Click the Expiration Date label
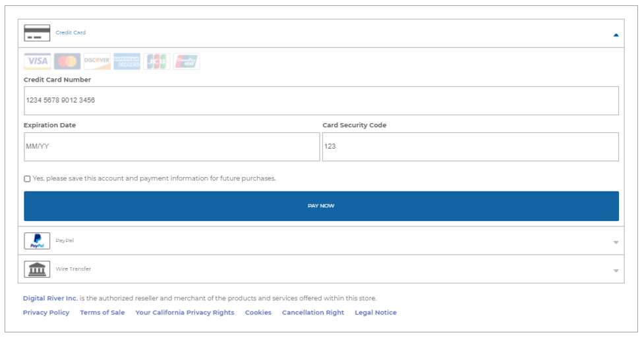 (49, 125)
